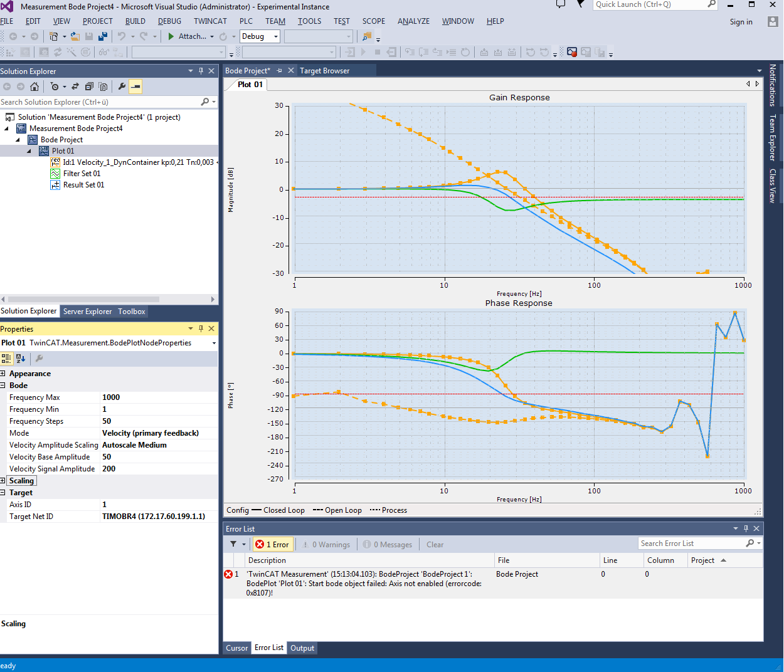Open the Attach button dropdown arrow

pos(212,36)
